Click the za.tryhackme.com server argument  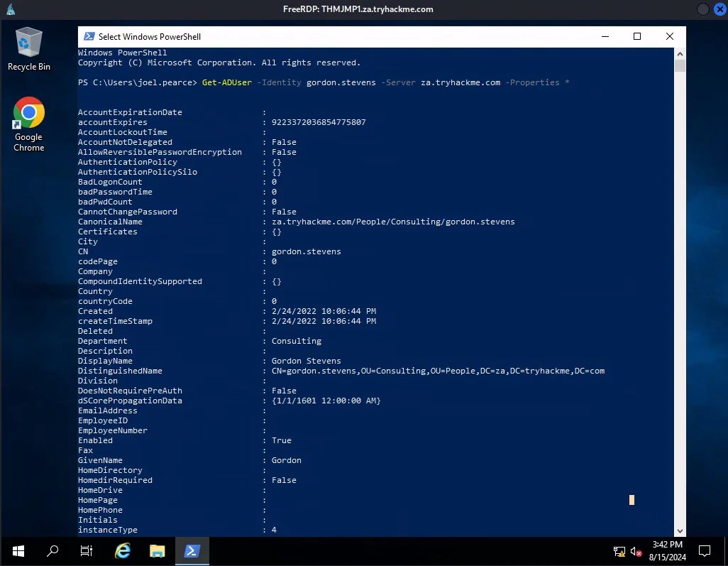[x=460, y=82]
